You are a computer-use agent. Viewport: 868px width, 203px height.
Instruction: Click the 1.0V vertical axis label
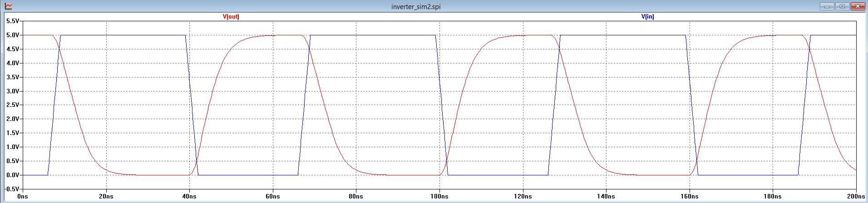[13, 147]
